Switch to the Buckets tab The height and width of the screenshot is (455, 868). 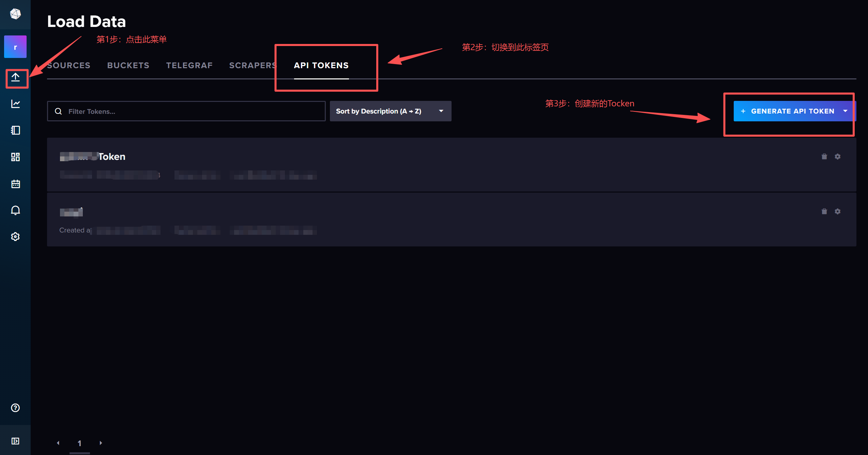[128, 65]
